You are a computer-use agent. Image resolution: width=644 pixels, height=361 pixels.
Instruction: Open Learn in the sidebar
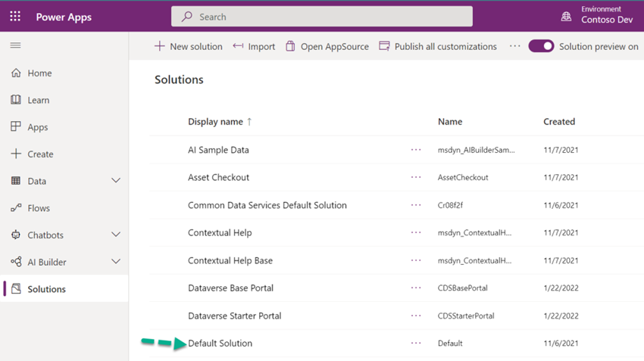[x=39, y=100]
